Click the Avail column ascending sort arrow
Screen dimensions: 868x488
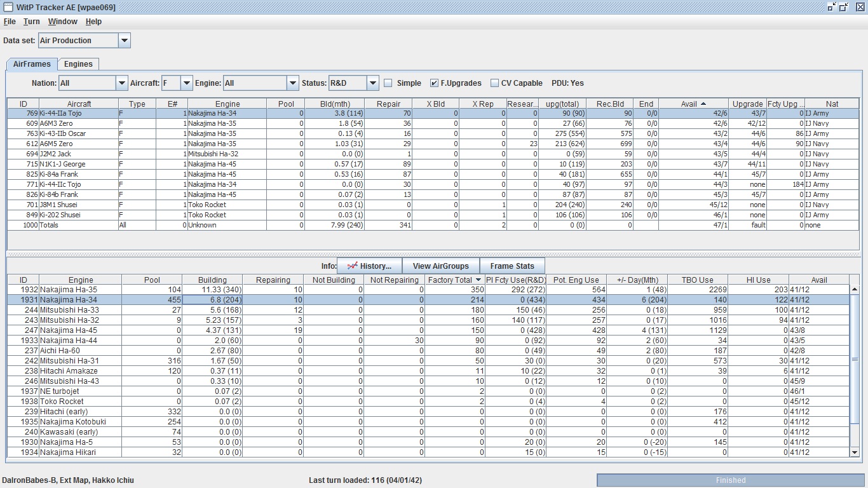click(703, 104)
